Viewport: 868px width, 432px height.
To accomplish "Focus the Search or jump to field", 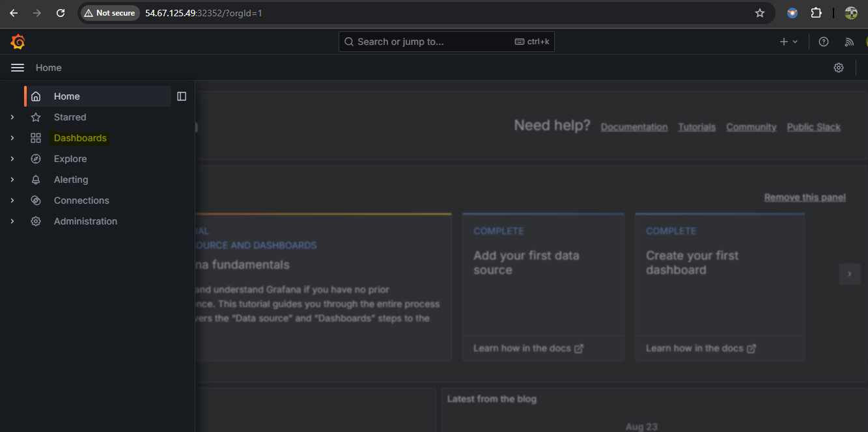I will coord(446,42).
